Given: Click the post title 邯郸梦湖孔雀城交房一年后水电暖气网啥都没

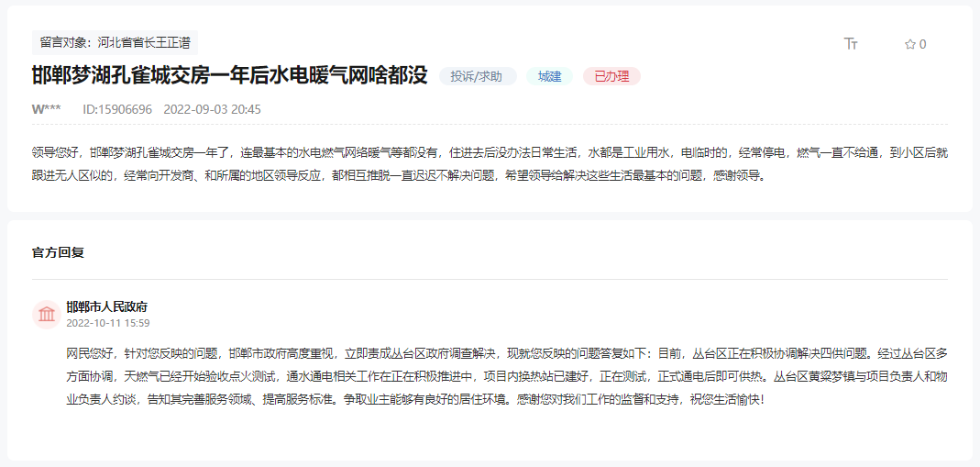Looking at the screenshot, I should (229, 75).
